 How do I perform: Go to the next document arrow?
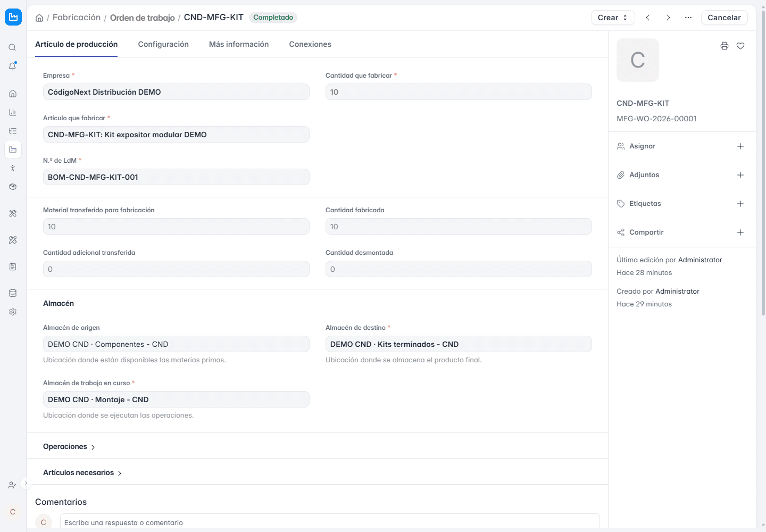[668, 18]
